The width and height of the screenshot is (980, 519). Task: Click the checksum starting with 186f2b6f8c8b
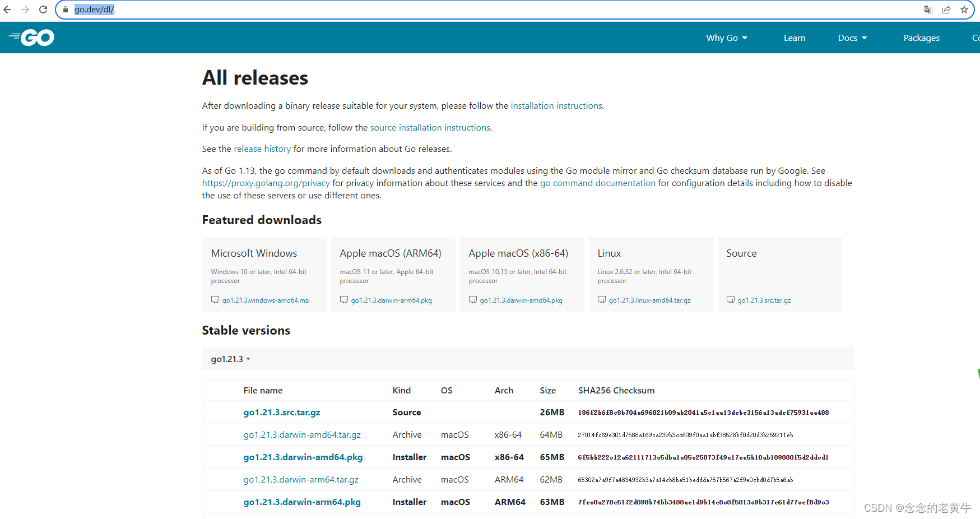(703, 413)
